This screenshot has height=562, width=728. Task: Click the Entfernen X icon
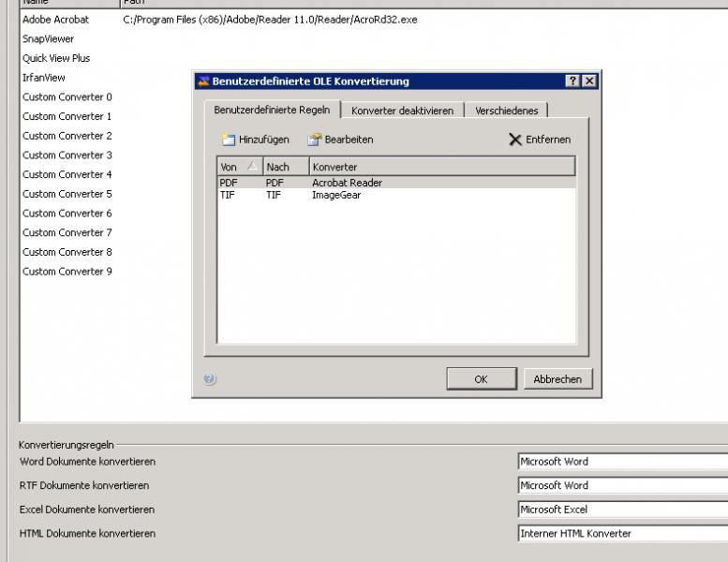pyautogui.click(x=515, y=140)
